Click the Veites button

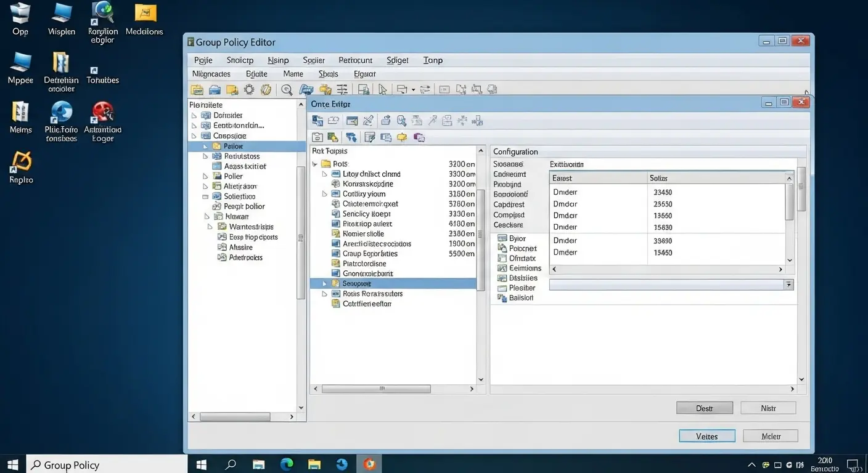(707, 436)
